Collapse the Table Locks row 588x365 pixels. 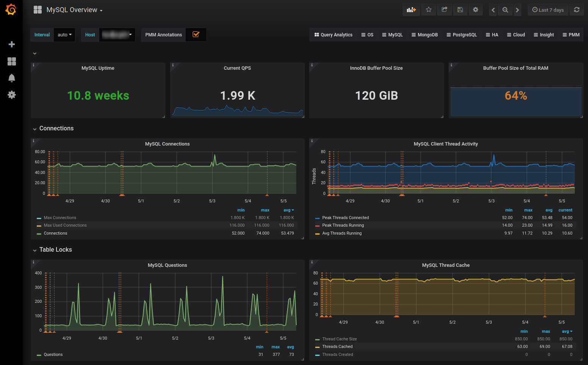[x=52, y=250]
